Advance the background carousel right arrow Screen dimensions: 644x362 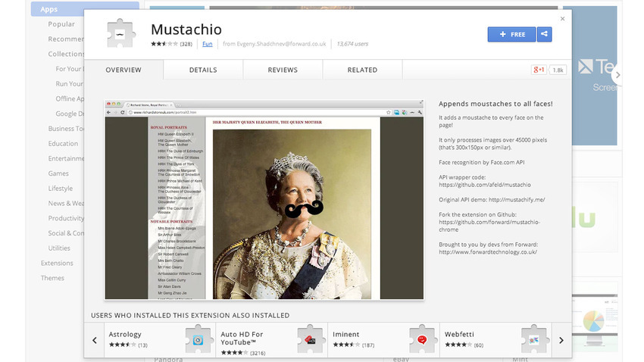tap(618, 75)
